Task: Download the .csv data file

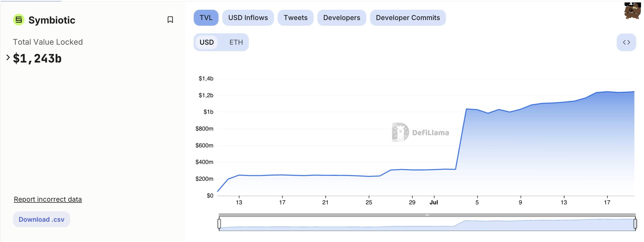Action: click(x=42, y=219)
